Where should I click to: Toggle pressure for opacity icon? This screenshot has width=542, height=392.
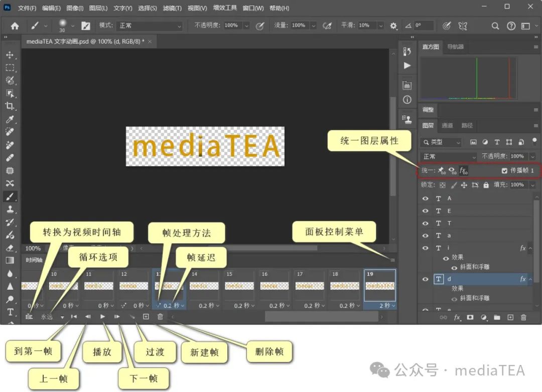pos(260,26)
